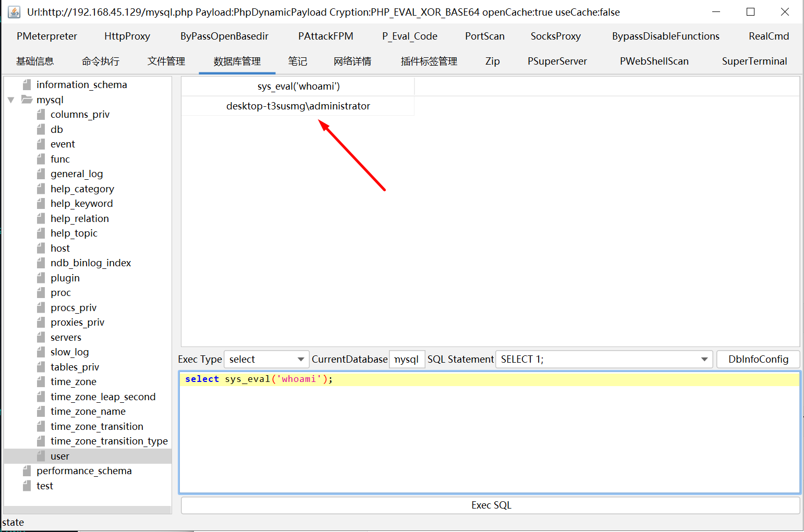
Task: Open the P_Eval_Code tab
Action: click(410, 36)
